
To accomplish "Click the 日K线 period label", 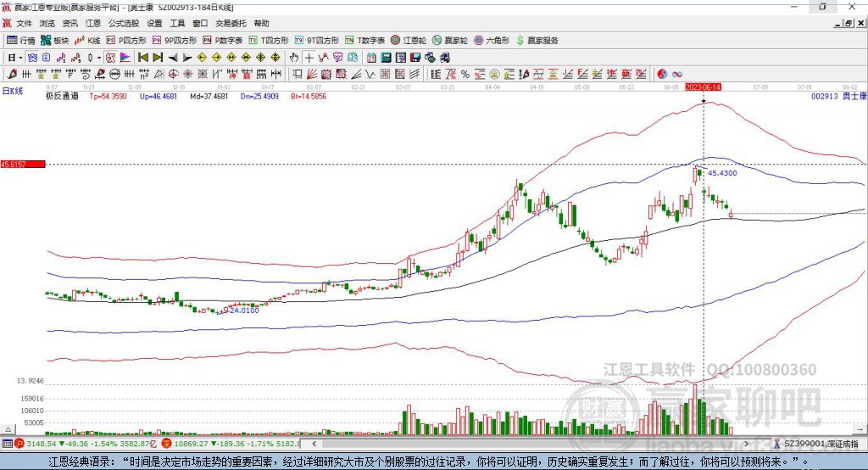I will [12, 91].
